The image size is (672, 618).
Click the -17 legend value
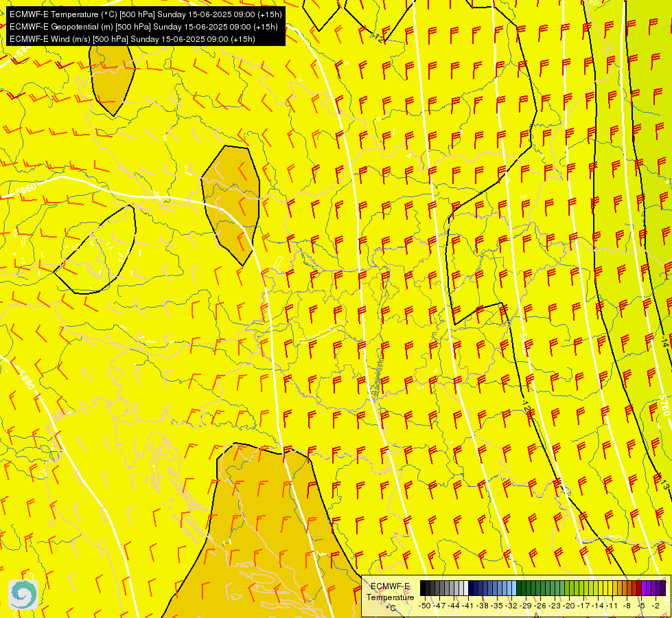tap(583, 606)
